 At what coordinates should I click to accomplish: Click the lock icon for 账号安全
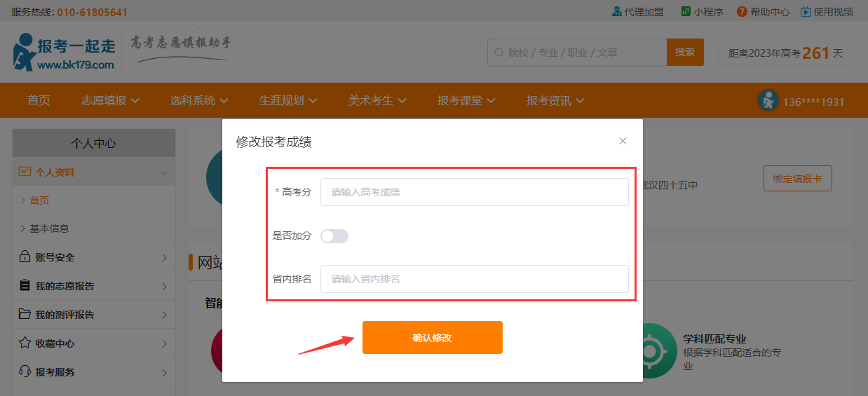pyautogui.click(x=25, y=257)
